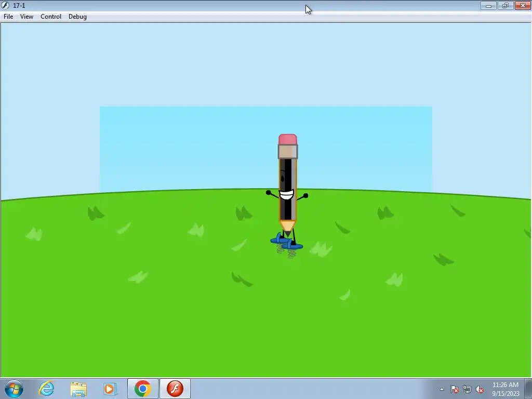Open the Control menu
This screenshot has height=399, width=532.
click(x=51, y=17)
